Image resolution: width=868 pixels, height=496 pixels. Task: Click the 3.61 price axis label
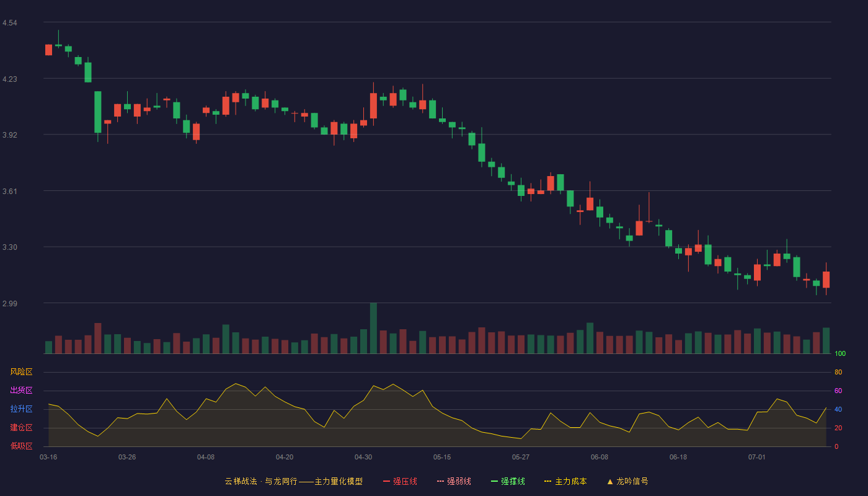[10, 192]
